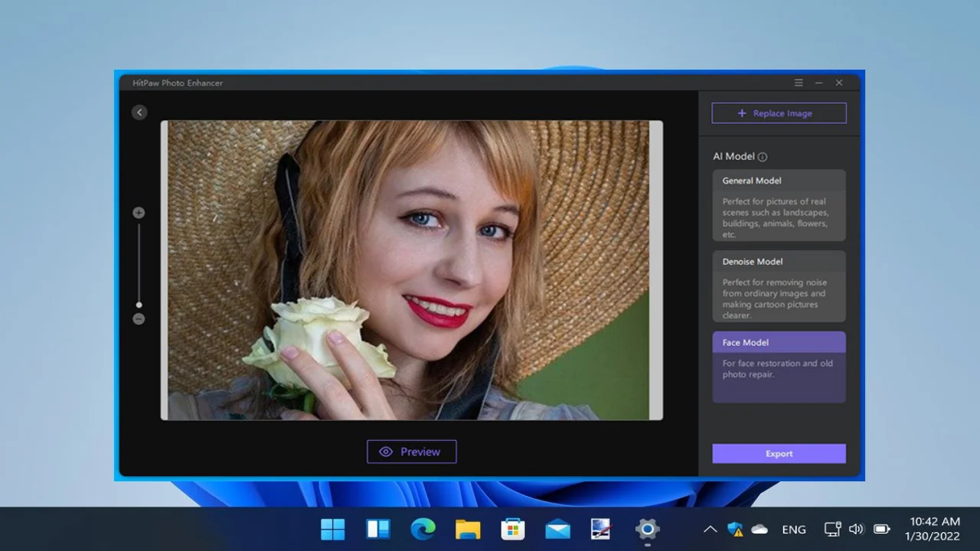Open the clock showing 10:42 AM
The image size is (980, 551).
[x=933, y=529]
